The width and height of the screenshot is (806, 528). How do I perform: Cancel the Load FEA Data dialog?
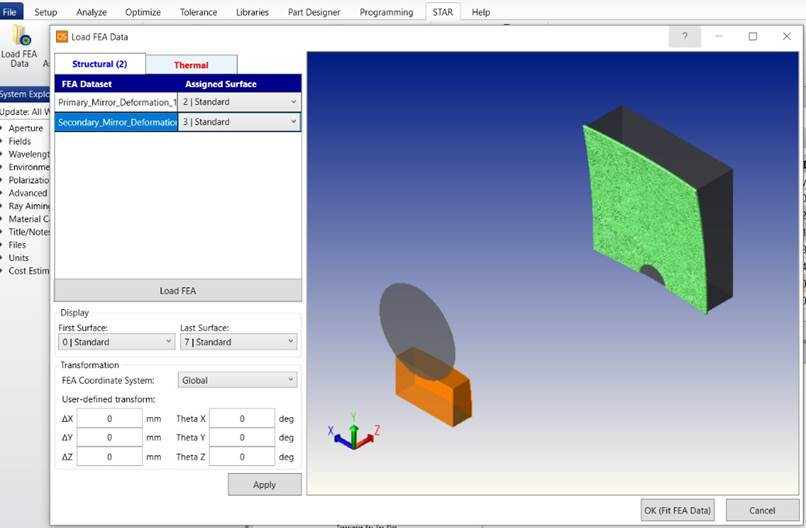click(762, 510)
